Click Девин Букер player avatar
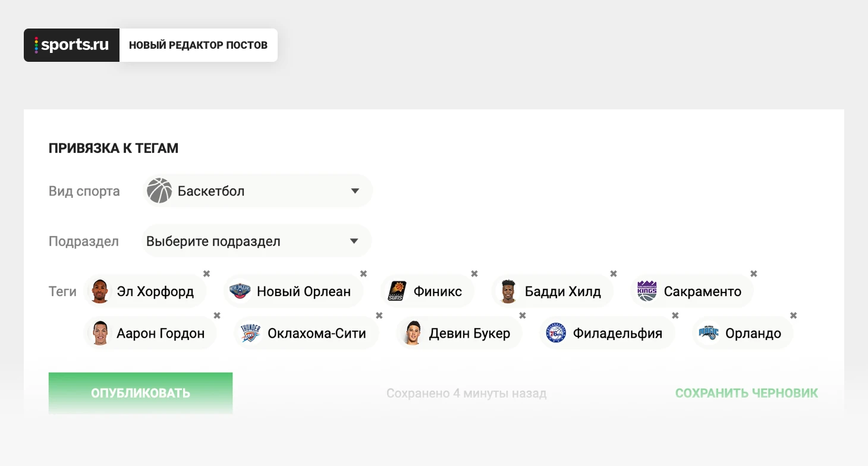Viewport: 868px width, 466px height. tap(411, 333)
